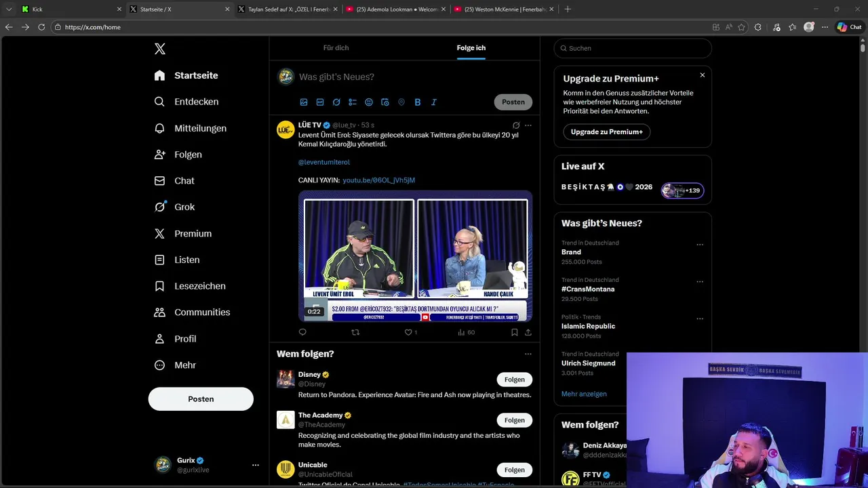Screen dimensions: 868x488
Task: Open the LÜE TV profile avatar
Action: point(285,129)
